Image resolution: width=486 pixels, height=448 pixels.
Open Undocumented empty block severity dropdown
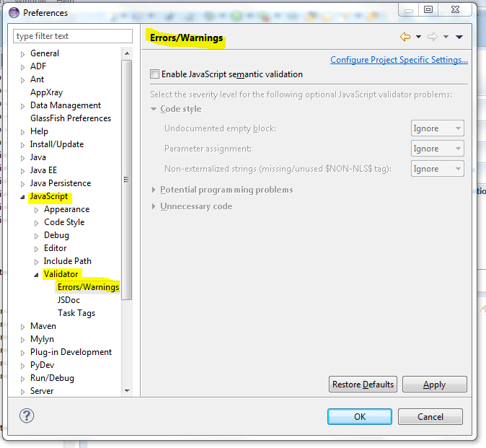coord(437,128)
